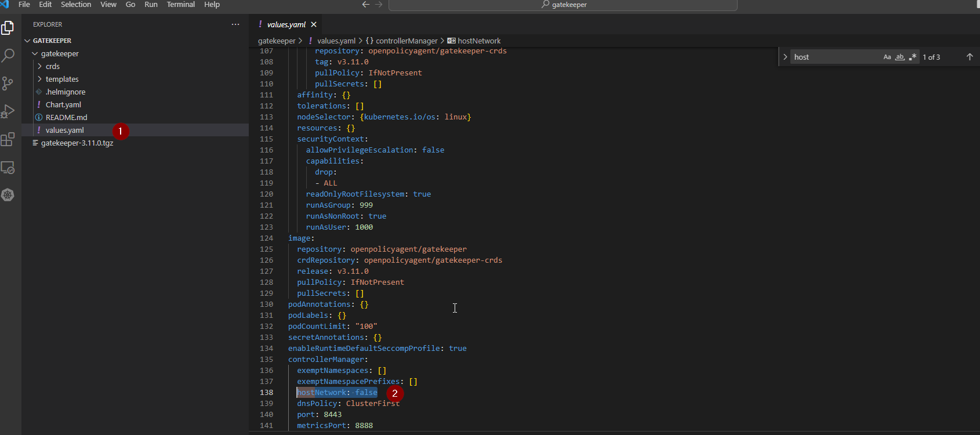The height and width of the screenshot is (435, 980).
Task: Click the Visual Studio Code logo icon
Action: (5, 4)
